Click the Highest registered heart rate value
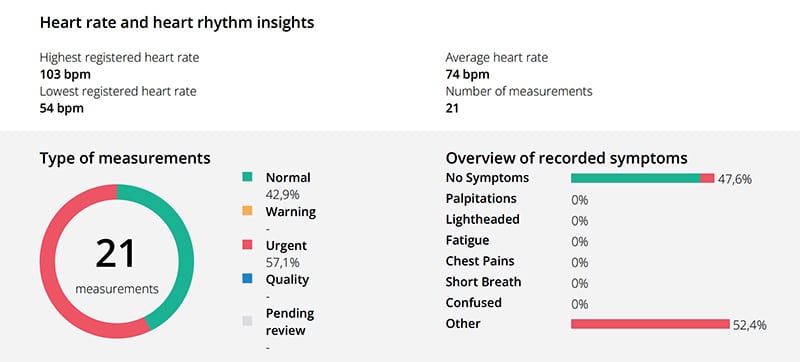 tap(65, 74)
